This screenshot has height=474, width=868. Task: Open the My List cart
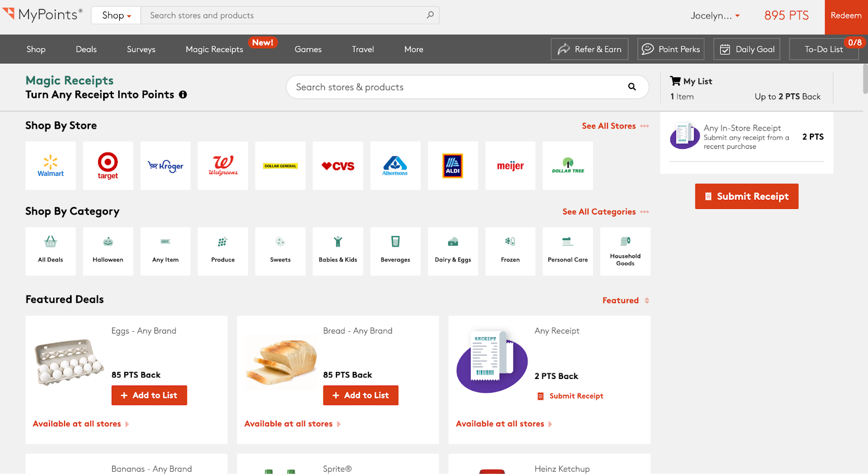click(691, 81)
